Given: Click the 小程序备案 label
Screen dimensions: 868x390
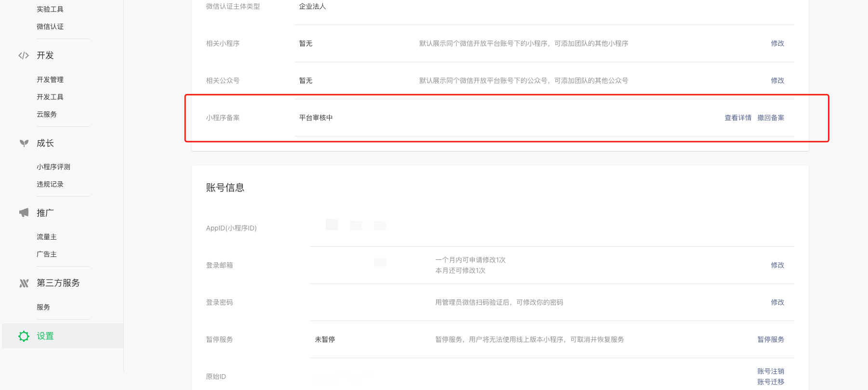Looking at the screenshot, I should [223, 118].
